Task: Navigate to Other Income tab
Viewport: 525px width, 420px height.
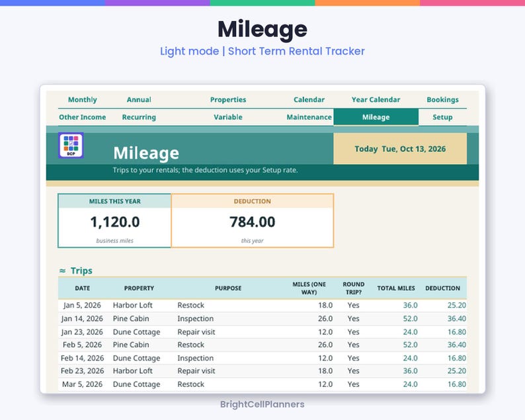Action: (x=83, y=117)
